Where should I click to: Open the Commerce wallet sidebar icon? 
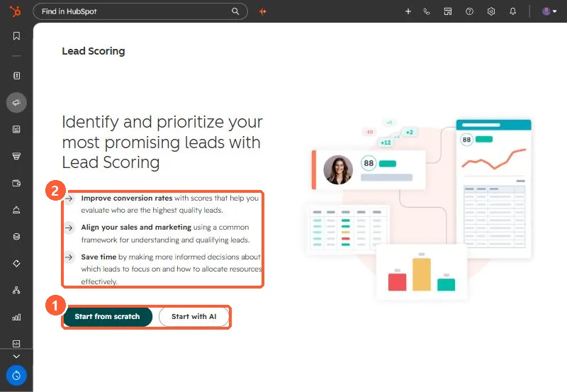(x=16, y=184)
